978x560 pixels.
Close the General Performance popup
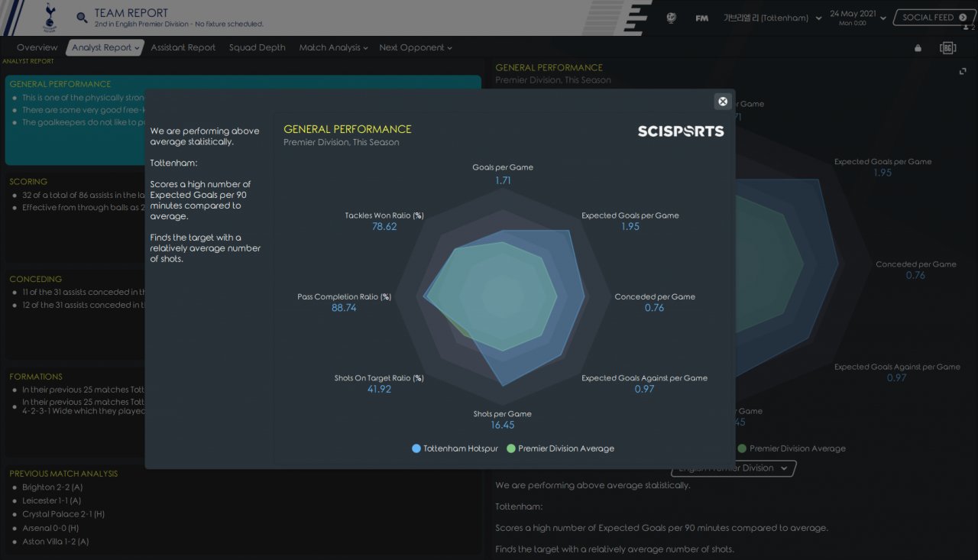pos(723,102)
